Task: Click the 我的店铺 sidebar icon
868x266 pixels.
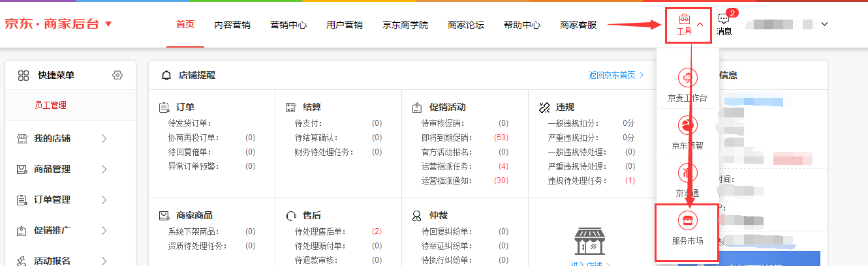Action: tap(22, 138)
